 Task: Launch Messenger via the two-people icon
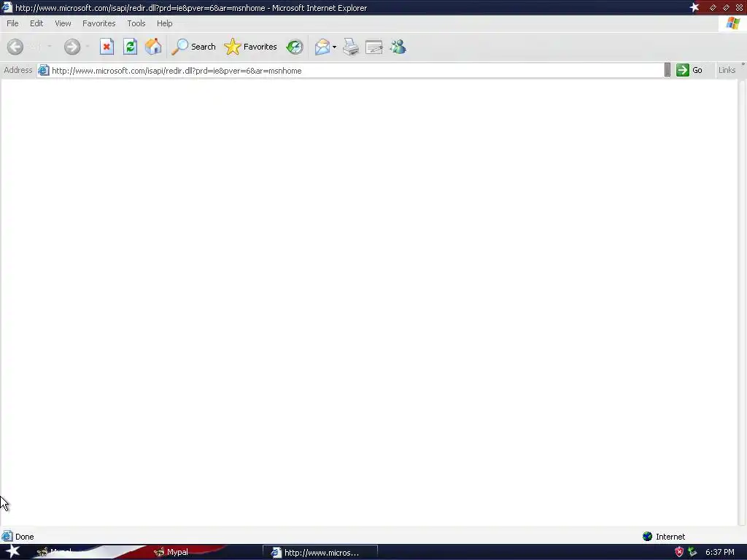pos(398,47)
